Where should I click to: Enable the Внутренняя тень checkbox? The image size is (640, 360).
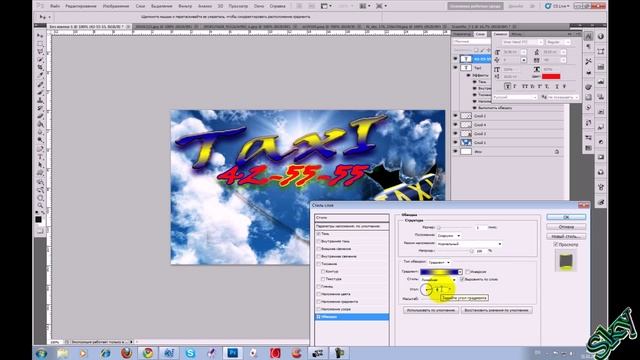pyautogui.click(x=319, y=241)
